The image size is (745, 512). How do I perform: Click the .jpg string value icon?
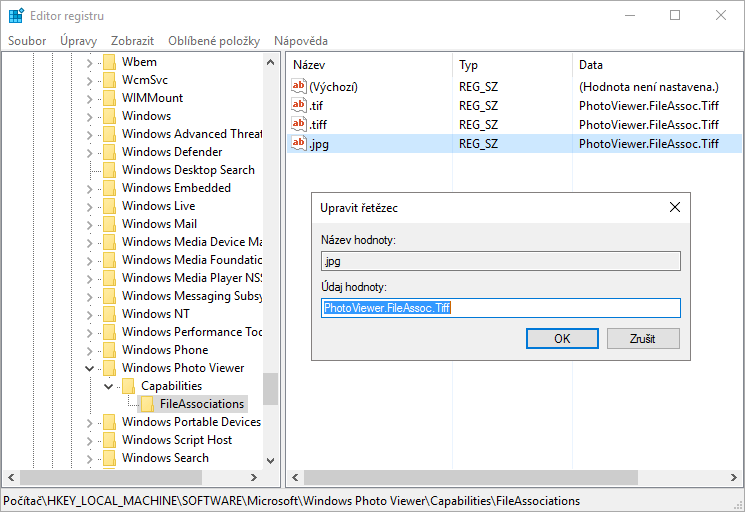tap(298, 143)
